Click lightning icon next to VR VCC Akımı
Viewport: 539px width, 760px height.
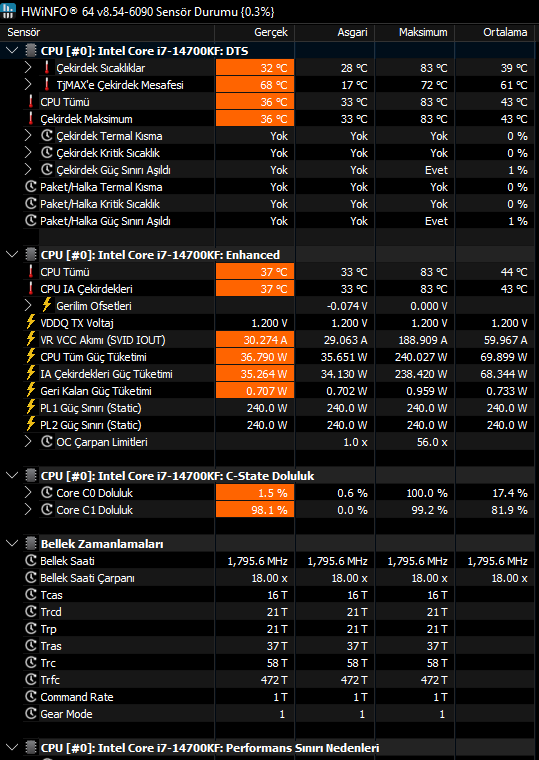pos(31,340)
